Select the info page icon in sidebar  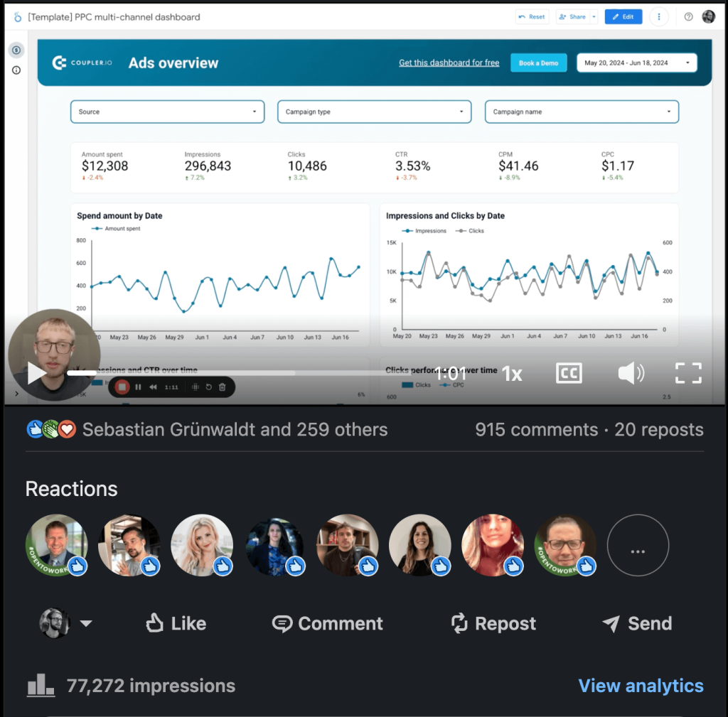tap(16, 70)
